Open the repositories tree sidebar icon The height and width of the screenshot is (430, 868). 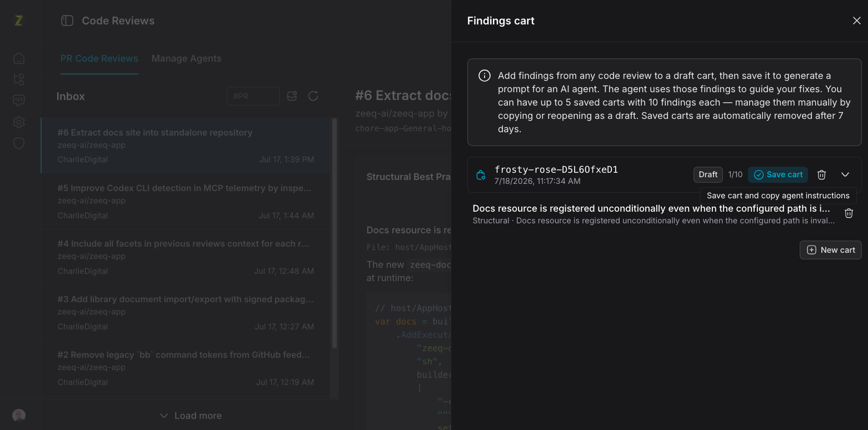tap(19, 79)
